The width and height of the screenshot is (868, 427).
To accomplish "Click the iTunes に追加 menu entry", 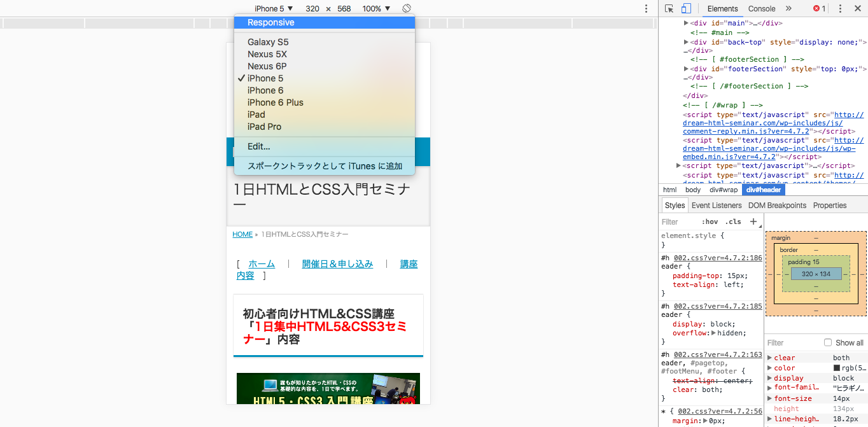I will (x=324, y=166).
